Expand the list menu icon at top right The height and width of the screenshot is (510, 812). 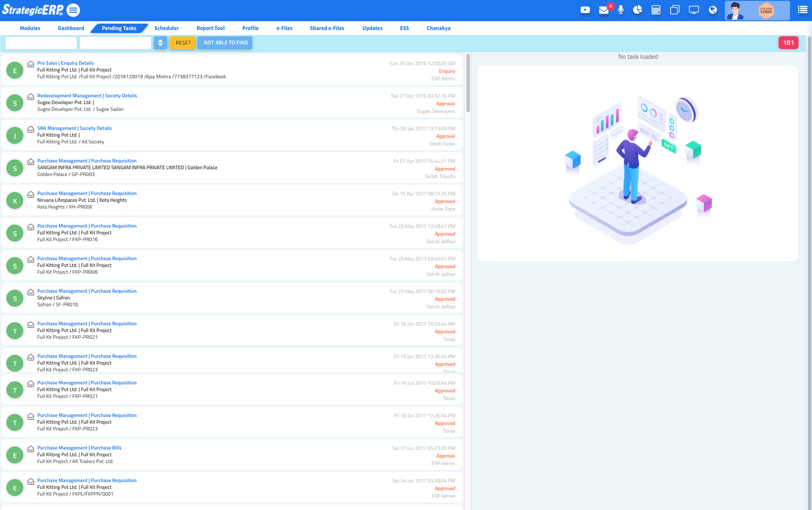[x=802, y=10]
